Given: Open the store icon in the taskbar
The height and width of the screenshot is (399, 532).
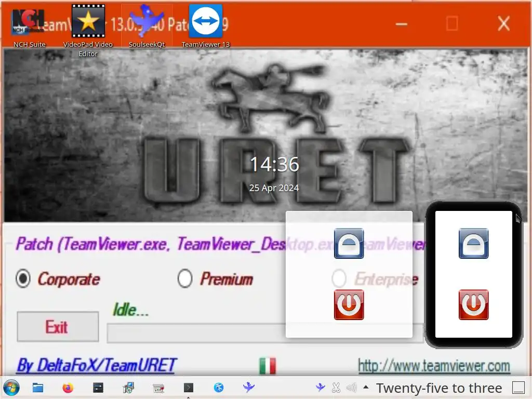Looking at the screenshot, I should pyautogui.click(x=158, y=388).
